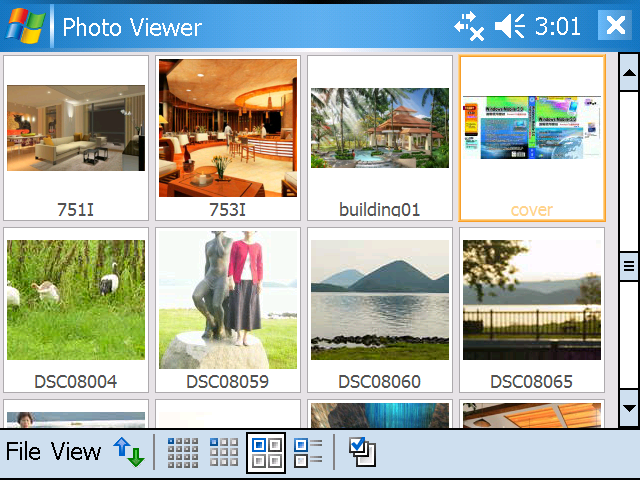Toggle multi-select checkbox mode
Image resolution: width=640 pixels, height=480 pixels.
pos(362,452)
